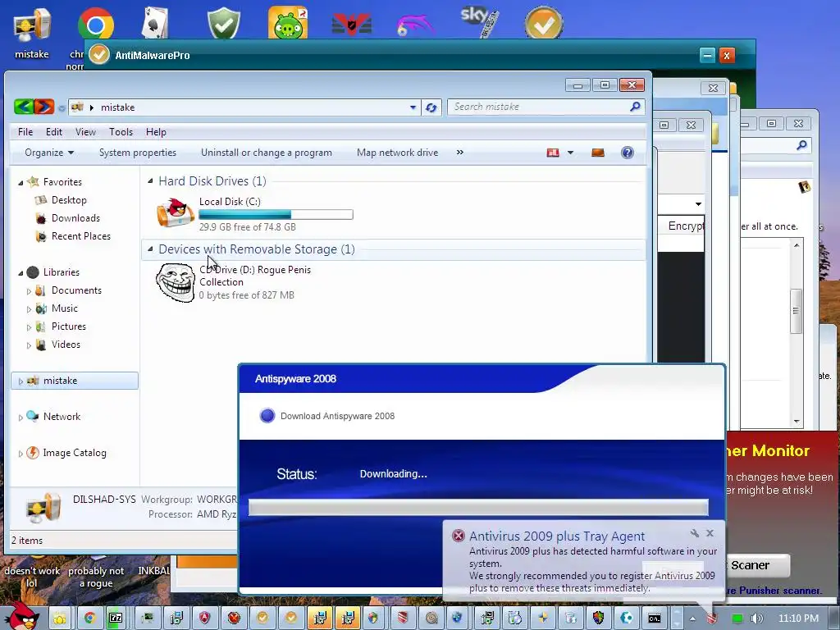Click the Angry Birds Start button
The image size is (840, 630).
click(x=21, y=616)
